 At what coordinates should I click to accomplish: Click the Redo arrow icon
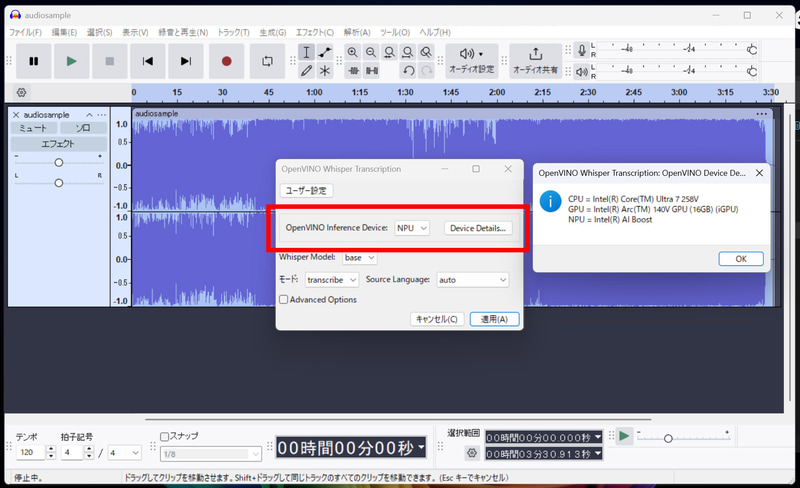click(x=427, y=70)
